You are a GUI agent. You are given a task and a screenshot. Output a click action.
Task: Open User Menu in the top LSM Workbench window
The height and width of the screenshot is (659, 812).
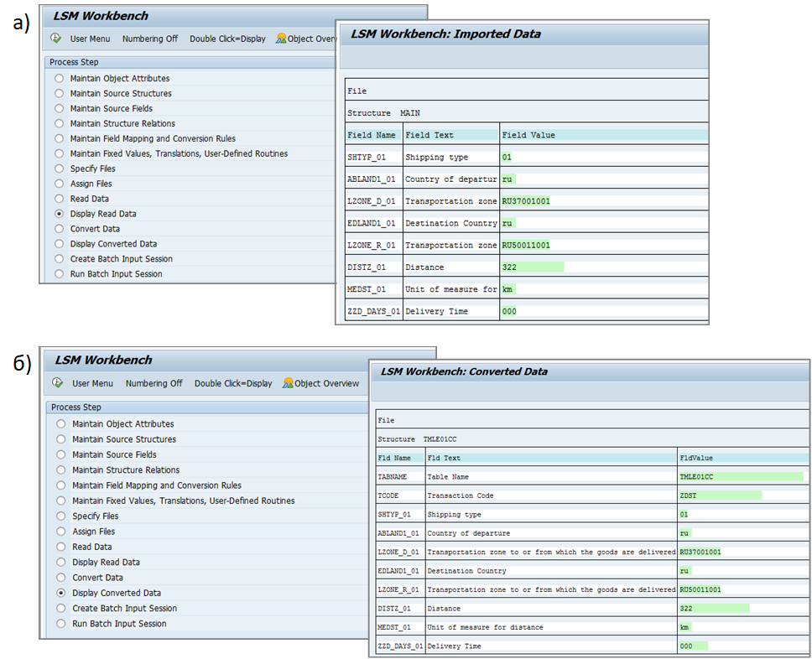coord(90,39)
